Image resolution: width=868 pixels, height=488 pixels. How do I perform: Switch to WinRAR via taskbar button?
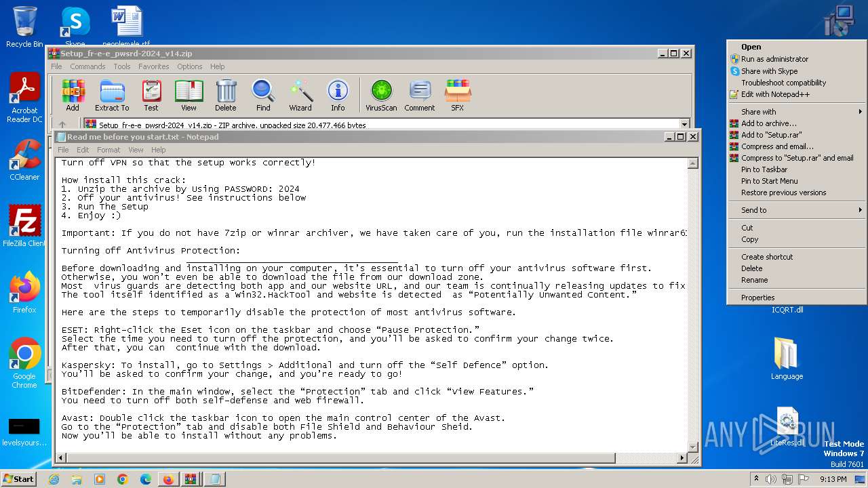click(191, 479)
